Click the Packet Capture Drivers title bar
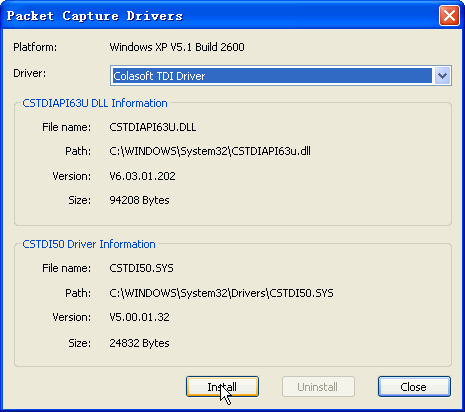Image resolution: width=465 pixels, height=412 pixels. pos(220,16)
